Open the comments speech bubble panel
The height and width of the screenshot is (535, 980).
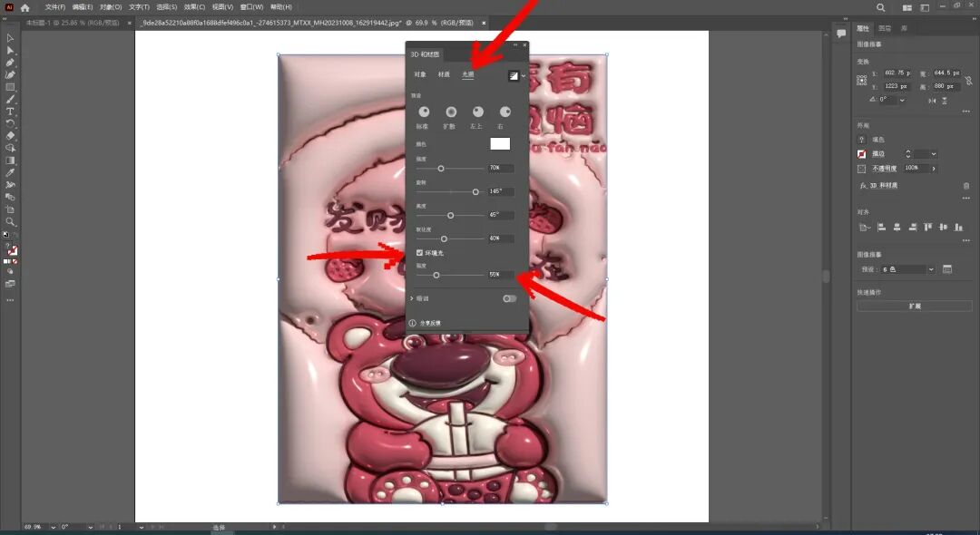tap(841, 33)
